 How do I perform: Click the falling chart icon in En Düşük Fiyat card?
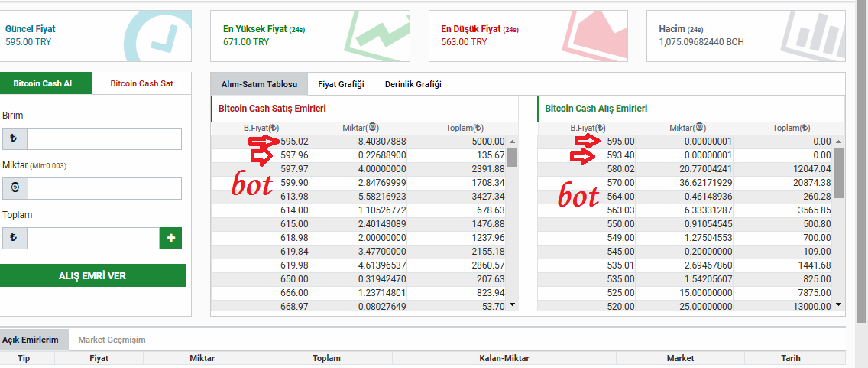pyautogui.click(x=594, y=37)
